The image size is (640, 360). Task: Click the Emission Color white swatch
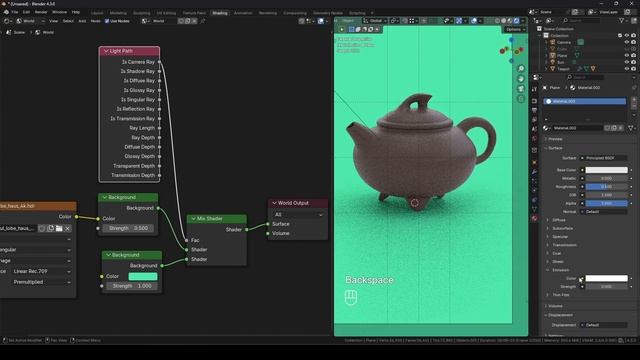click(606, 278)
